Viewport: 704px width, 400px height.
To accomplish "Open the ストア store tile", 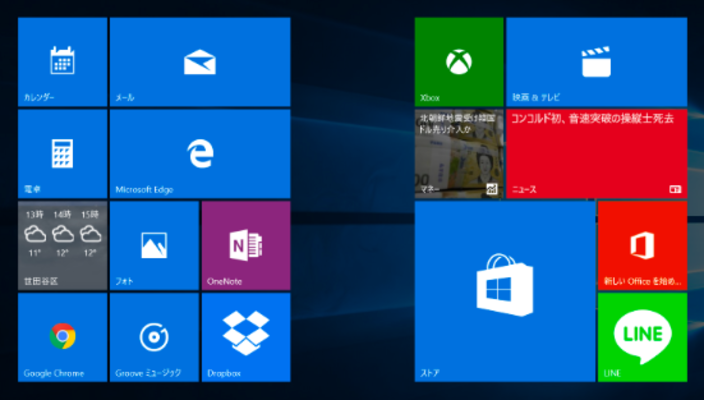I will tap(505, 291).
